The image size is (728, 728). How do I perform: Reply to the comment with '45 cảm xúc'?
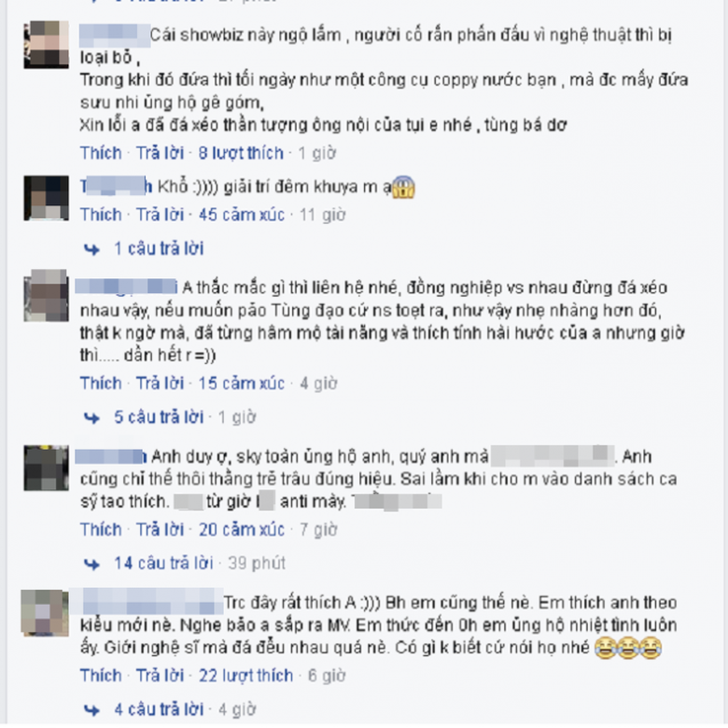click(x=160, y=215)
